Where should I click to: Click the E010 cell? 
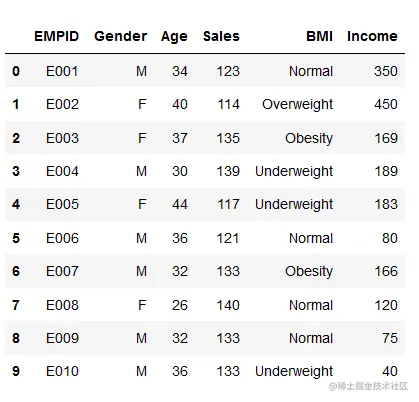pos(62,371)
